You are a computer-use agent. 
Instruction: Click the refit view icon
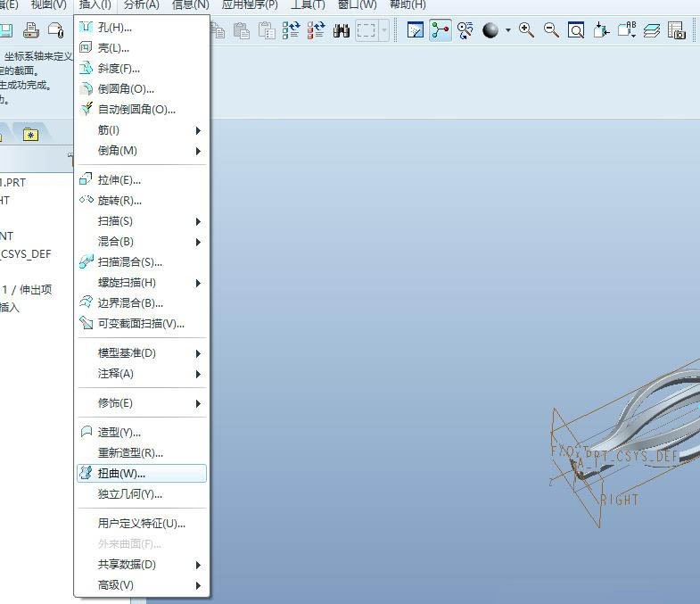[x=576, y=30]
